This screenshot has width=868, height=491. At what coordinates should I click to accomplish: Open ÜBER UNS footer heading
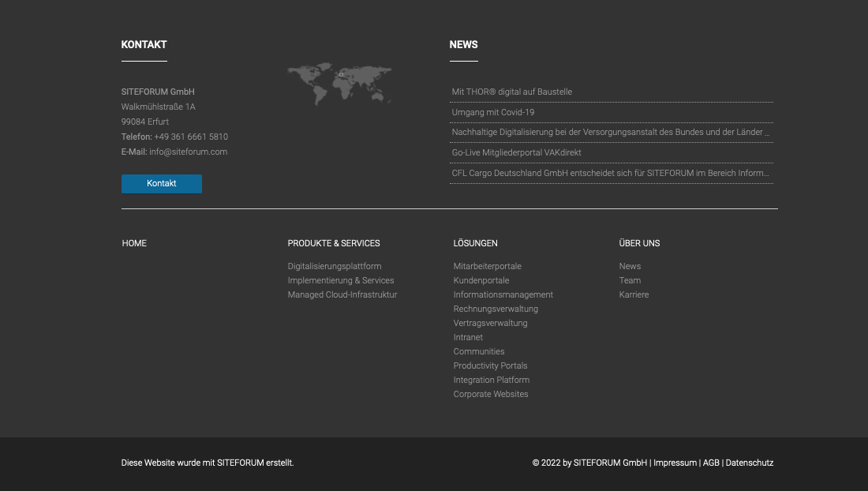[x=639, y=244]
